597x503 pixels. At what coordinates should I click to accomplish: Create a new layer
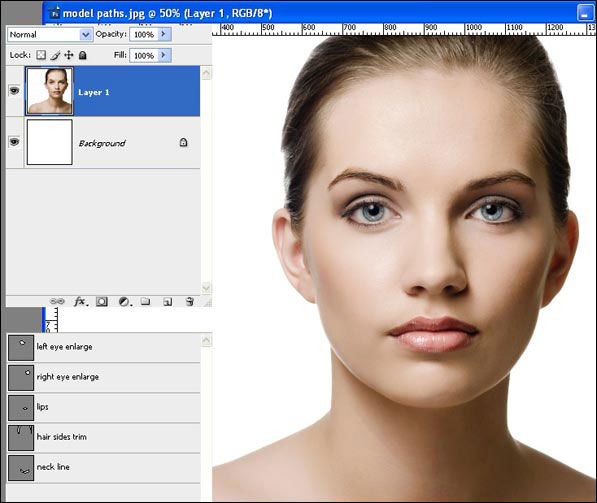pos(168,302)
